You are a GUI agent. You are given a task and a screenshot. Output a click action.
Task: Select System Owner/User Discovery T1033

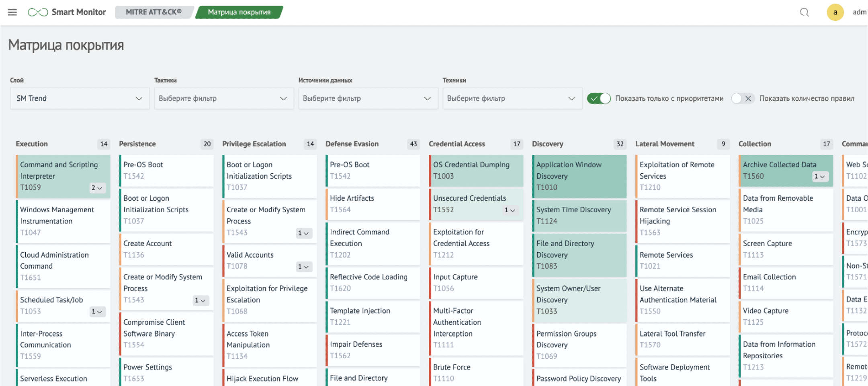(x=579, y=300)
